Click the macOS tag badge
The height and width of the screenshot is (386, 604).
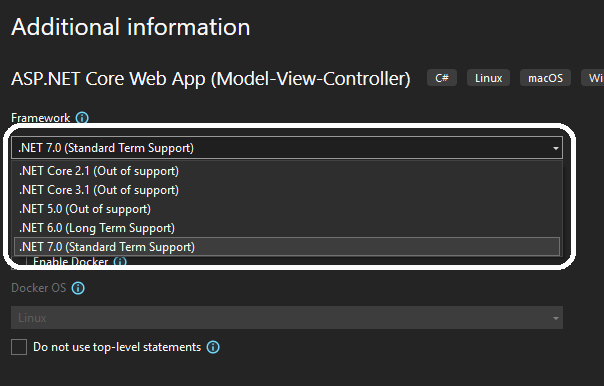point(545,78)
